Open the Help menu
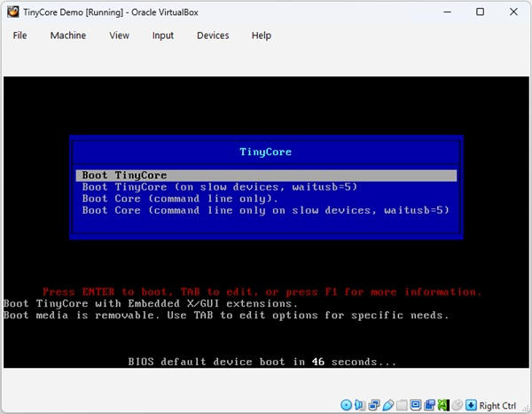 click(x=261, y=35)
